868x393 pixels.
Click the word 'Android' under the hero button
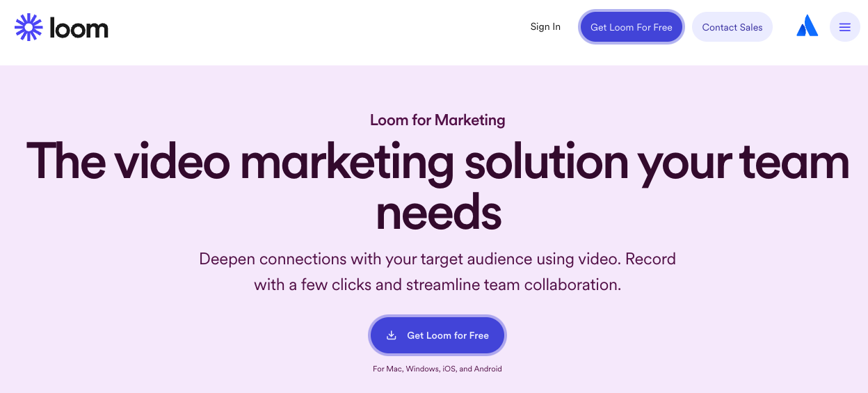488,369
